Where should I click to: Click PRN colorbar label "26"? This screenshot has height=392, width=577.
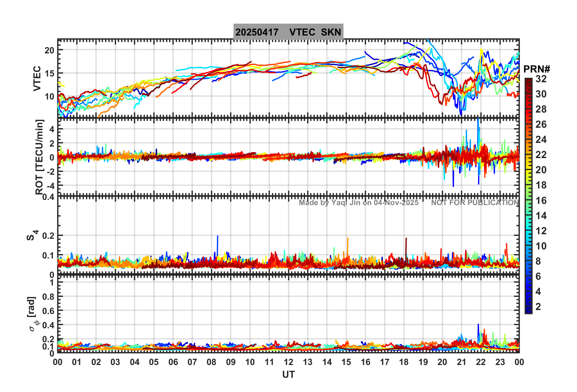tap(541, 124)
